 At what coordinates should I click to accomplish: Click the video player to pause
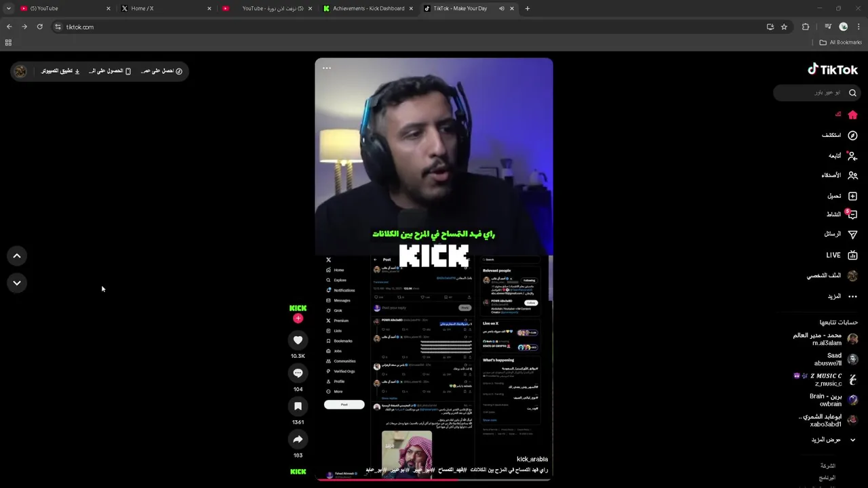tap(434, 269)
